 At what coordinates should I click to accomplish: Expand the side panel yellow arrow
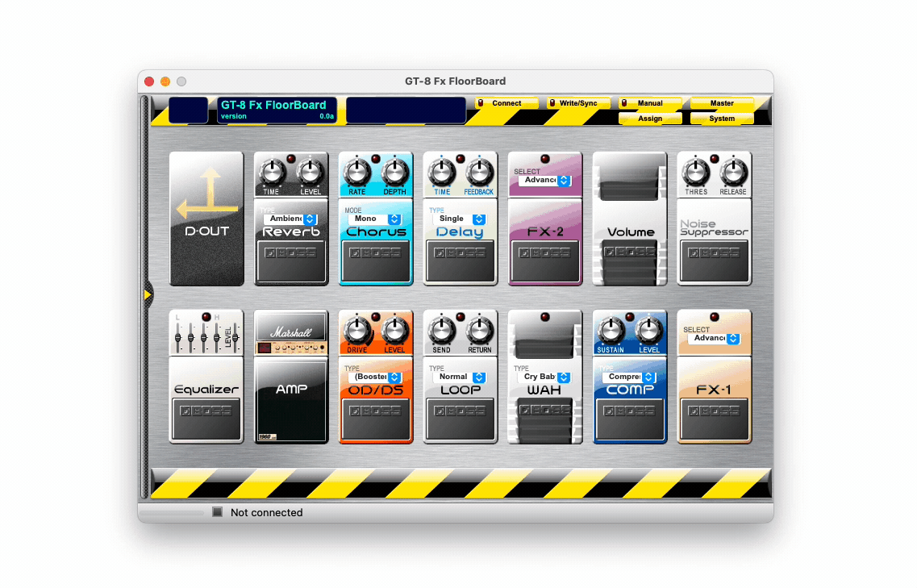148,294
